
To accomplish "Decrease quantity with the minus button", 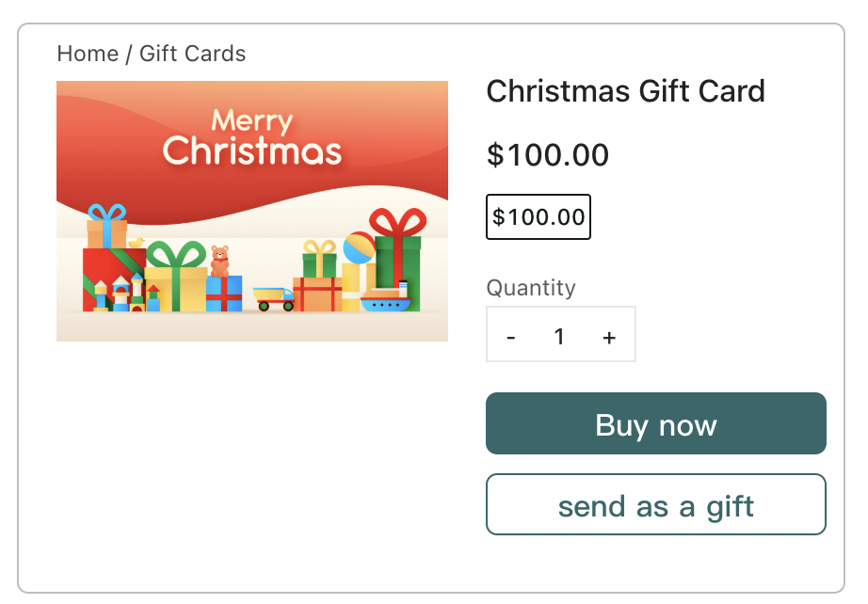I will [x=511, y=337].
